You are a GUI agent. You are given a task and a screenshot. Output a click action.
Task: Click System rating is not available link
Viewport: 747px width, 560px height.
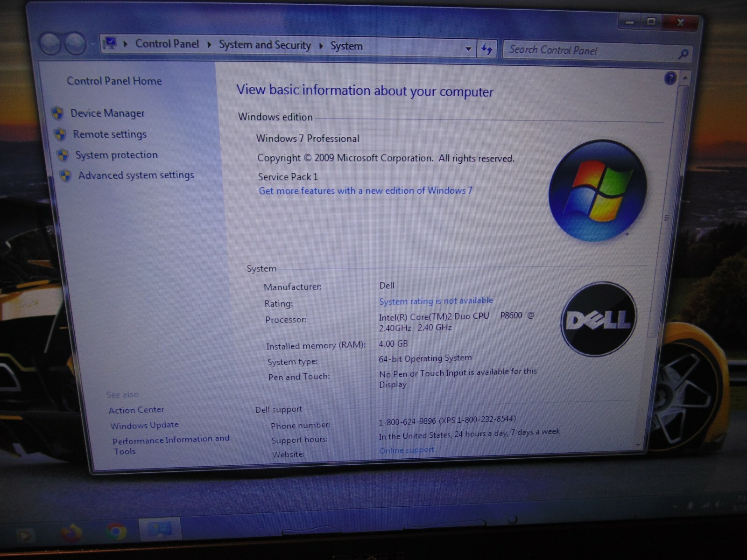[436, 301]
